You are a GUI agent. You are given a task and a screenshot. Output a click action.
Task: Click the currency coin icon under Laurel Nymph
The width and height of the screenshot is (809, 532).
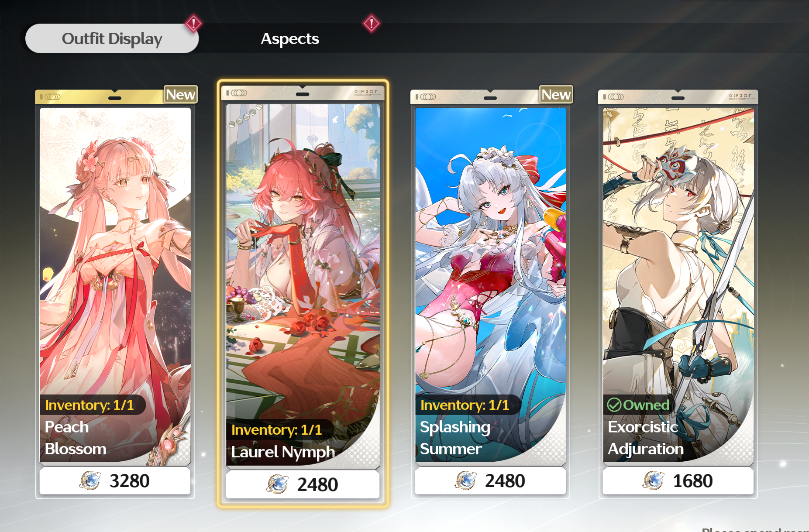278,484
